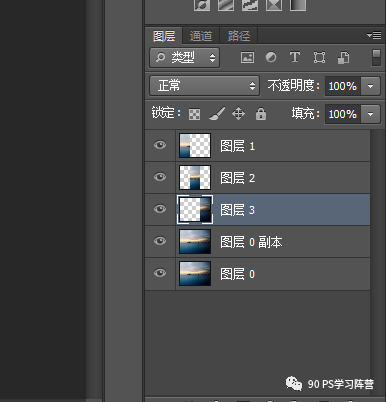Click the 不透明度 100% value field
Viewport: 386px width, 402px height.
[x=343, y=86]
